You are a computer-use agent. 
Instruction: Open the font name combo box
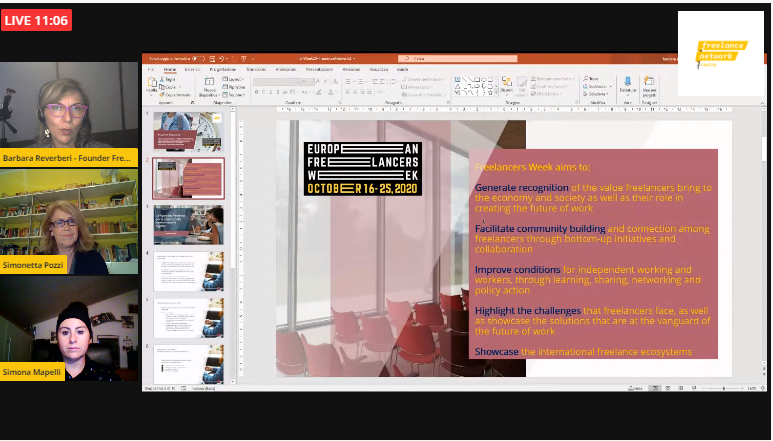point(277,81)
